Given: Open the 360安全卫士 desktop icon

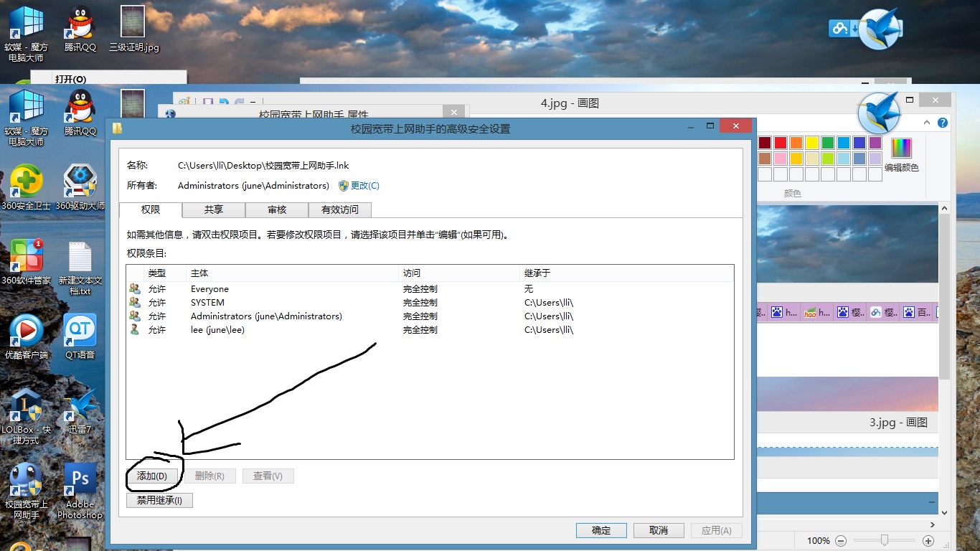Looking at the screenshot, I should 27,187.
